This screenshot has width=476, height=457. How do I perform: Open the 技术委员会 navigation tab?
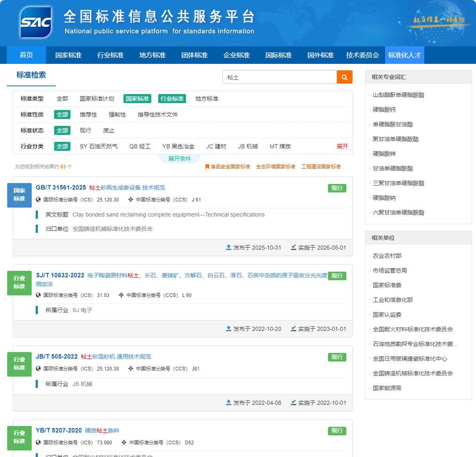[363, 55]
